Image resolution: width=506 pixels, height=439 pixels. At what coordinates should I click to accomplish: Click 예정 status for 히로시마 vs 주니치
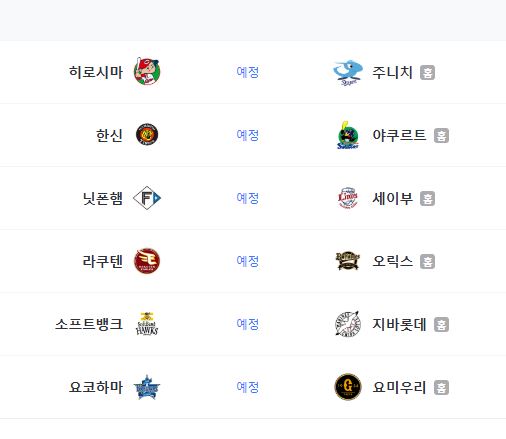[248, 72]
